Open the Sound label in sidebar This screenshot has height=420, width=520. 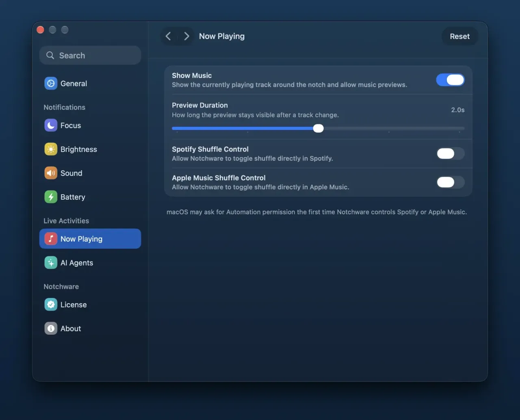point(71,173)
